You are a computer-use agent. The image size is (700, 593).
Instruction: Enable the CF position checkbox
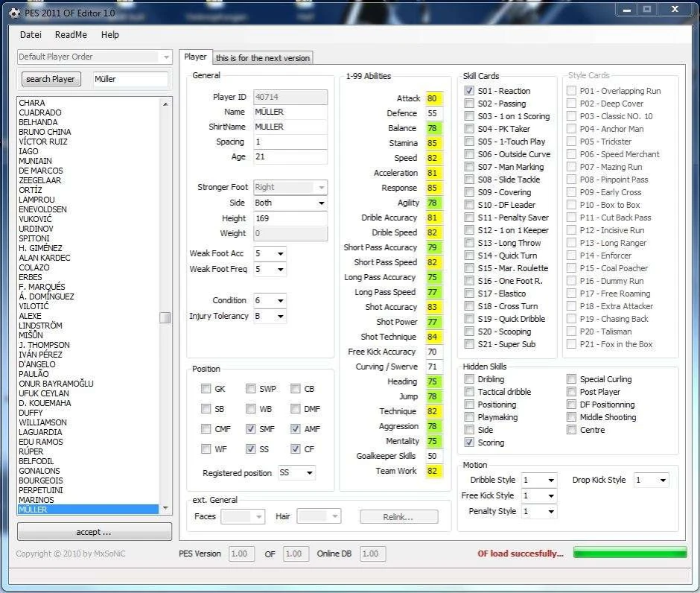click(x=297, y=448)
